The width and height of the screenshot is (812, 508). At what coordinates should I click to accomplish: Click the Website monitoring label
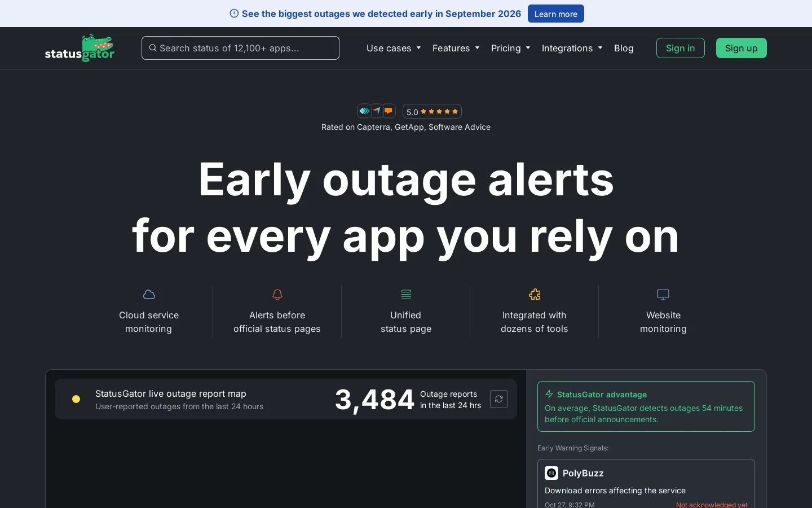point(663,322)
